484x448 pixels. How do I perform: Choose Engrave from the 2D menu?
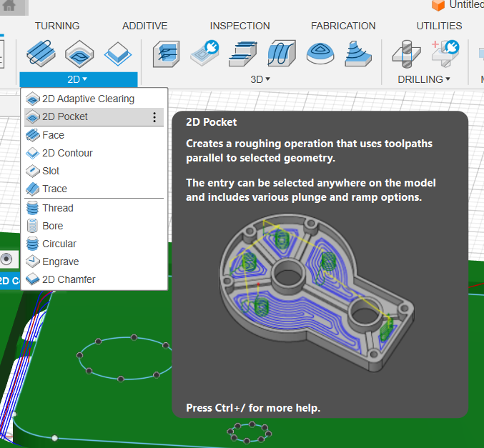(94, 262)
